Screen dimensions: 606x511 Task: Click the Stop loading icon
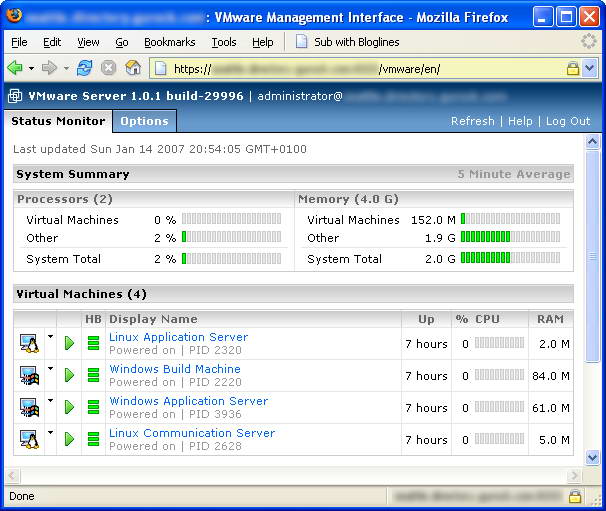[109, 68]
